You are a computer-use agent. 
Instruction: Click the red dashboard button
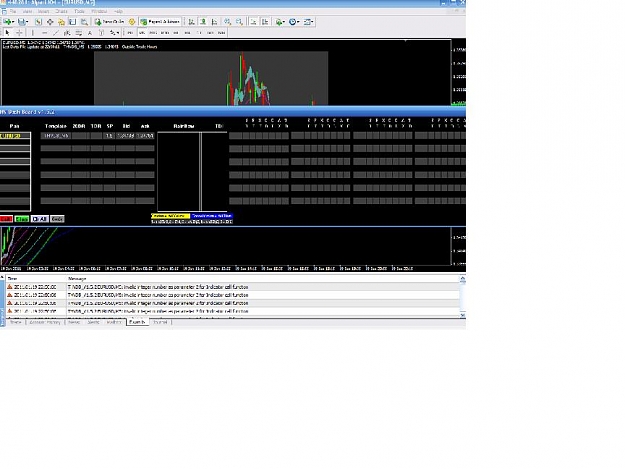(6, 219)
